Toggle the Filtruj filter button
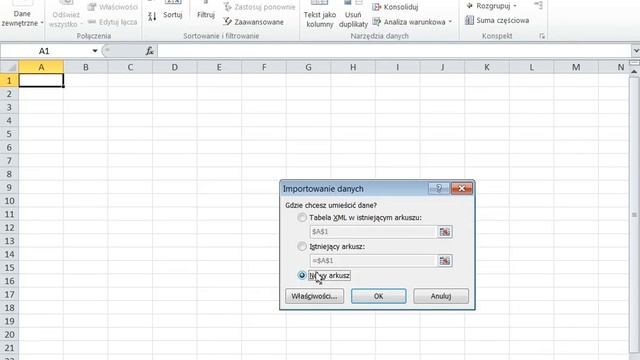 coord(206,9)
